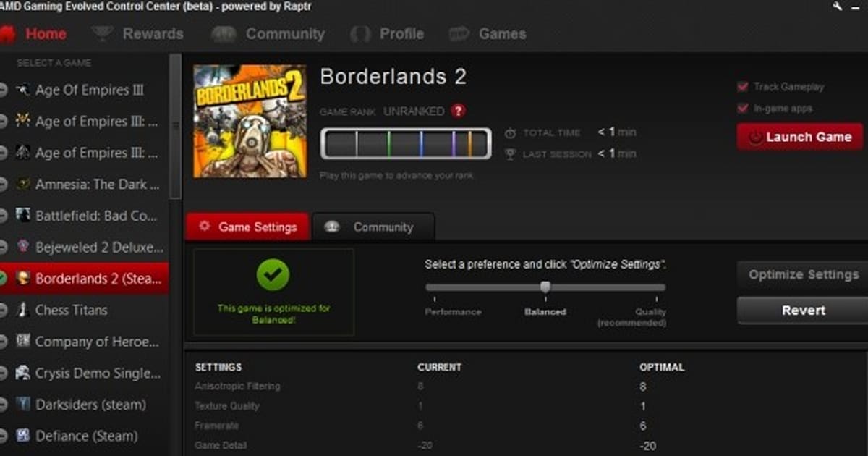Click the OPTIMAL column header
Viewport: 868px width, 456px height.
[661, 367]
